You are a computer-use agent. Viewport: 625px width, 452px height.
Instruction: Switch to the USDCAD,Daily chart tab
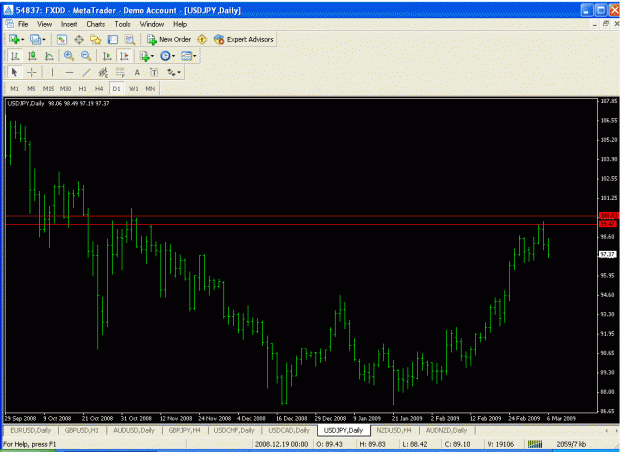[289, 430]
